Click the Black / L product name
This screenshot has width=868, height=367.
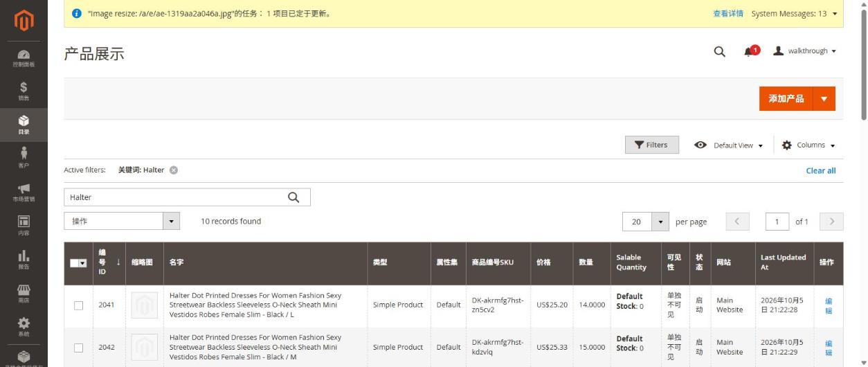pyautogui.click(x=255, y=305)
